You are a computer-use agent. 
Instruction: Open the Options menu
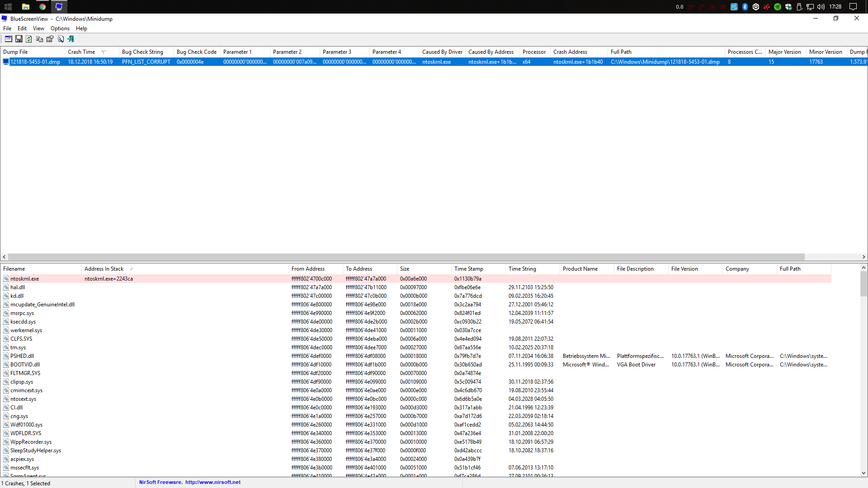(x=60, y=28)
